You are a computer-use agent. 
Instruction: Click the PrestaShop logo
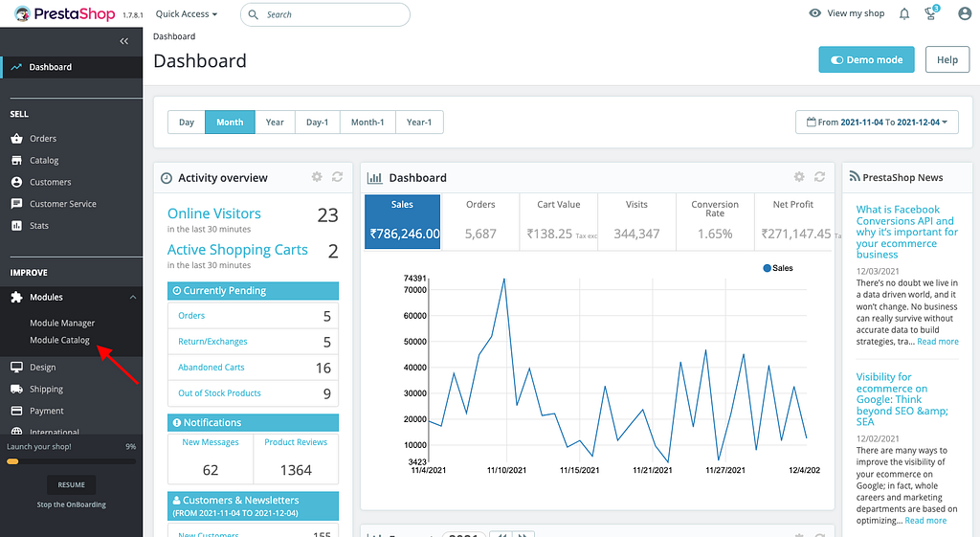(65, 13)
